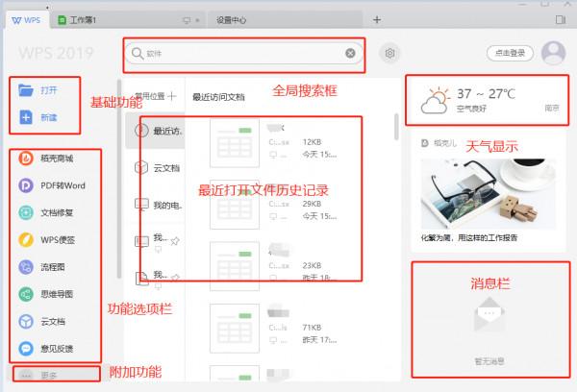Open the 23KB recent spreadsheet thumbnail
Image resolution: width=577 pixels, height=392 pixels.
[x=235, y=266]
